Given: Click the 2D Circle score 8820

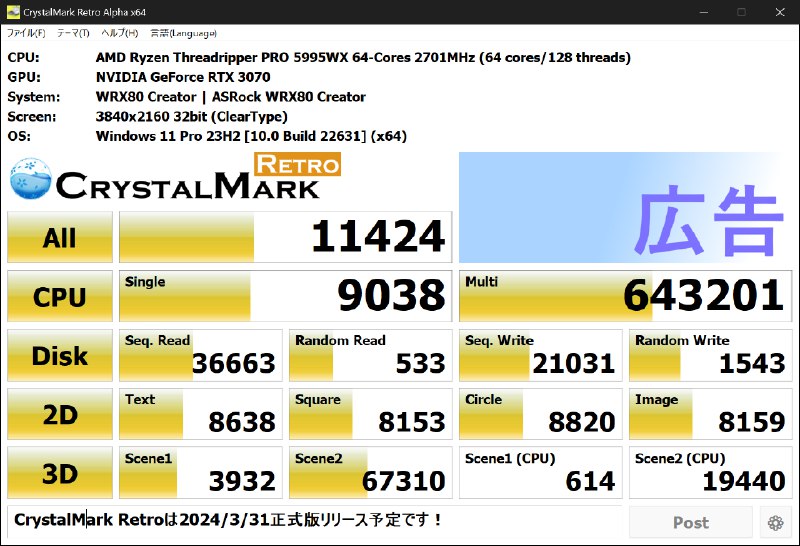Looking at the screenshot, I should pos(541,414).
